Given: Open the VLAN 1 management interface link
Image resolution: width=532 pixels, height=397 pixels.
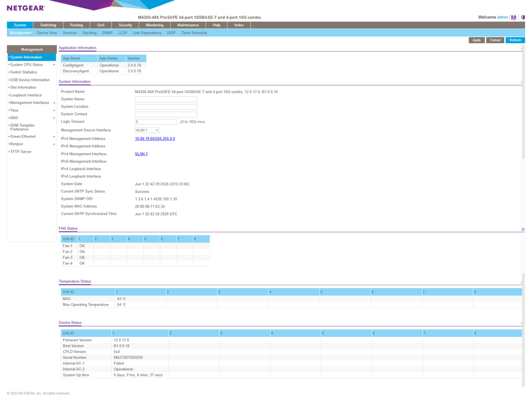Looking at the screenshot, I should click(141, 154).
